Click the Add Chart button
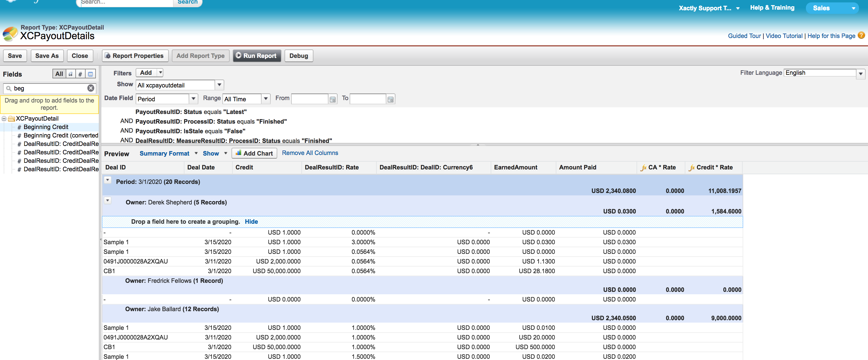Viewport: 868px width, 360px height. [x=254, y=153]
